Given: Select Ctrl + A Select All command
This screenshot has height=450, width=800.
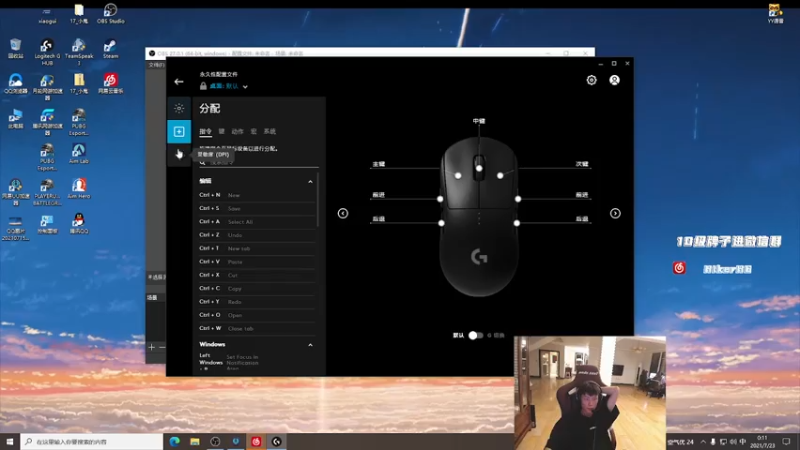Looking at the screenshot, I should point(257,221).
